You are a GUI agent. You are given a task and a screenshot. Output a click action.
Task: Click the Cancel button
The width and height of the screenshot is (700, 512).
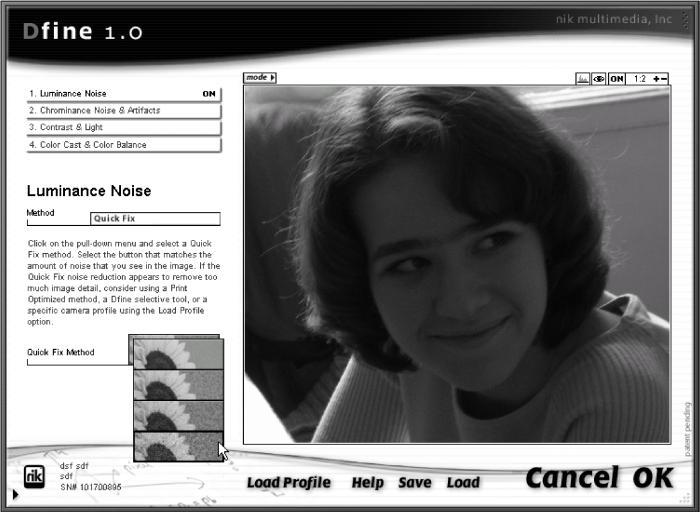click(573, 478)
